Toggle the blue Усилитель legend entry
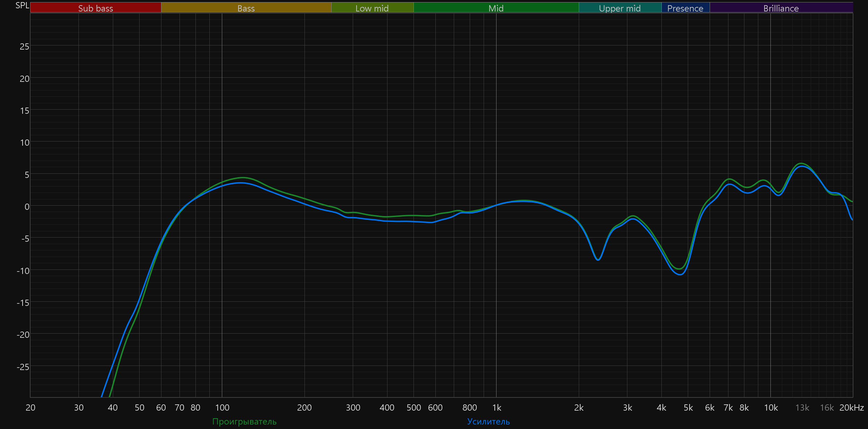The width and height of the screenshot is (868, 429). (488, 421)
